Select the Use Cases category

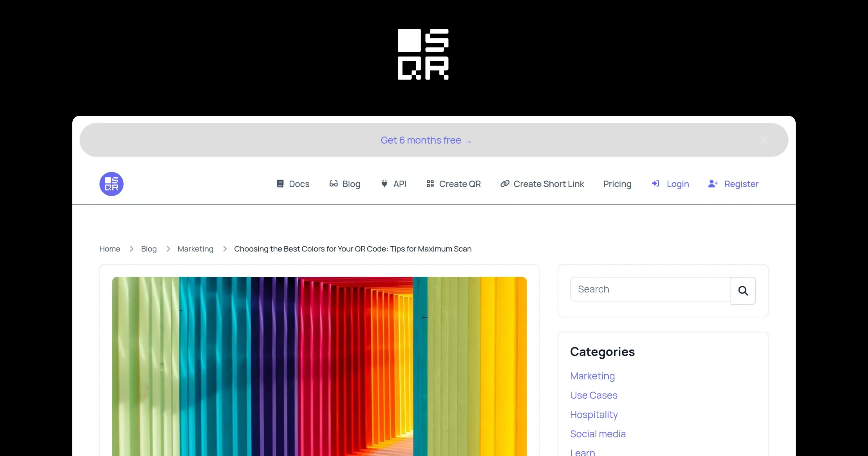coord(593,395)
